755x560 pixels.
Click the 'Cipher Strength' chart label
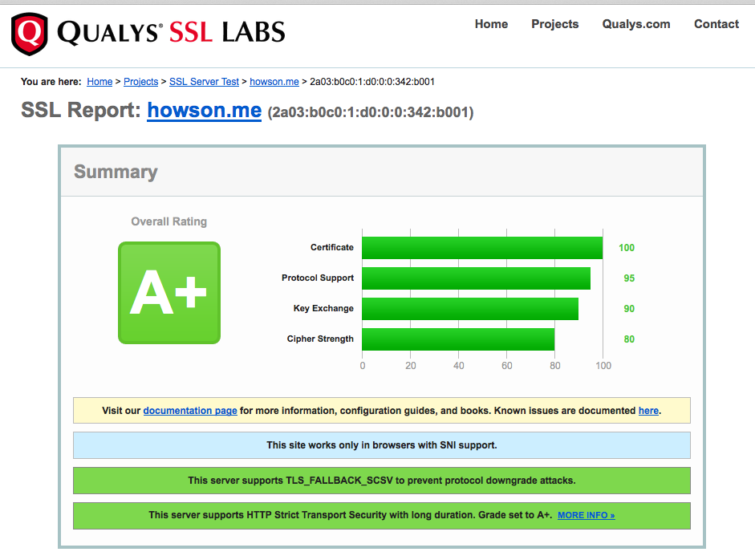(x=320, y=339)
